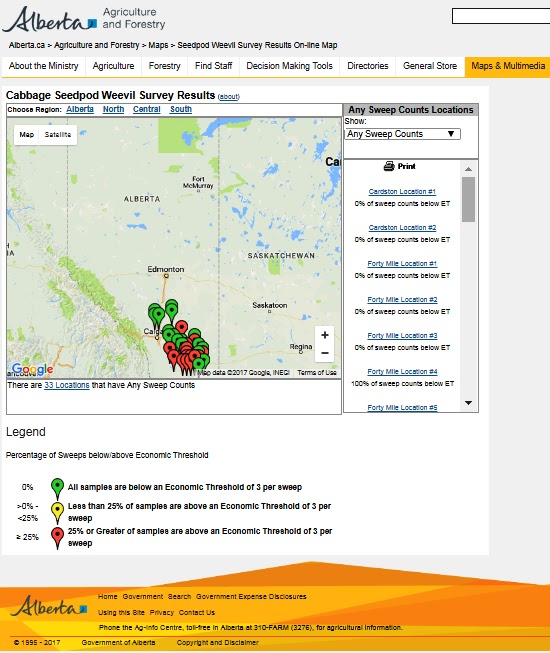Open the Cardston Location #1 link

(402, 192)
